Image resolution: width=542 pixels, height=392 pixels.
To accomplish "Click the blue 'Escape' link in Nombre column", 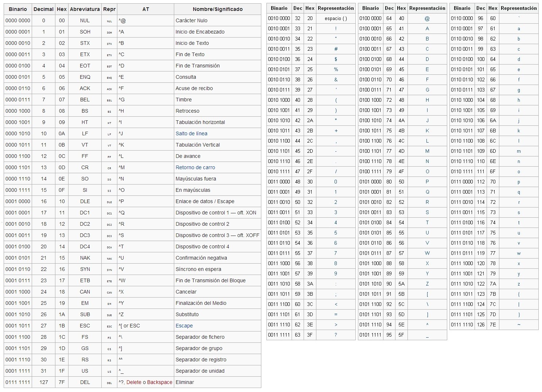I will point(184,326).
